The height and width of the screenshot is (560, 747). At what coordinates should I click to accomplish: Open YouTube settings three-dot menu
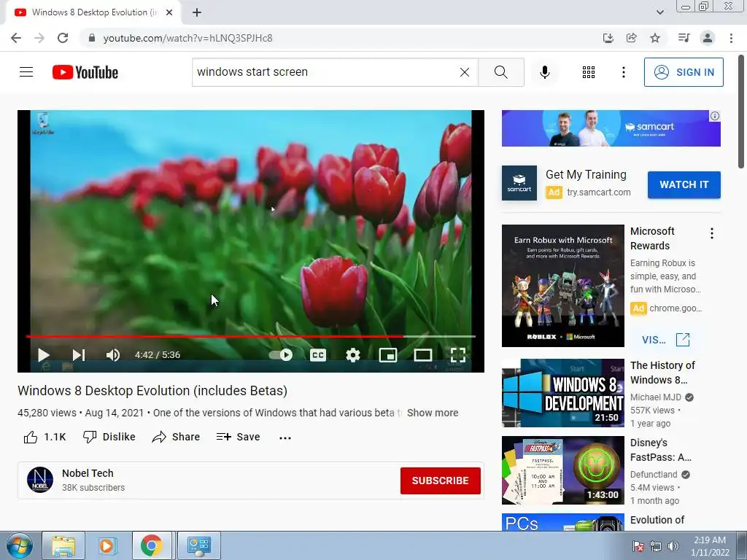pos(623,72)
